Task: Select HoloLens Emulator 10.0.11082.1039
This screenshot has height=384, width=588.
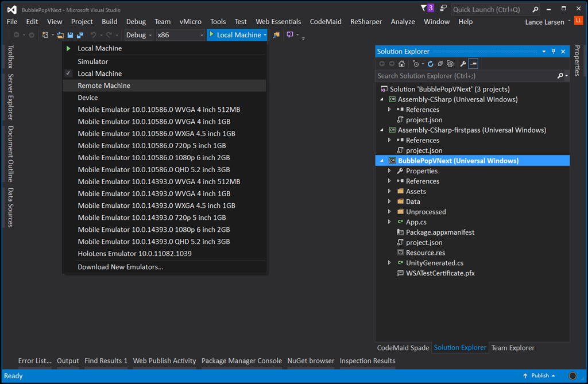Action: point(164,254)
